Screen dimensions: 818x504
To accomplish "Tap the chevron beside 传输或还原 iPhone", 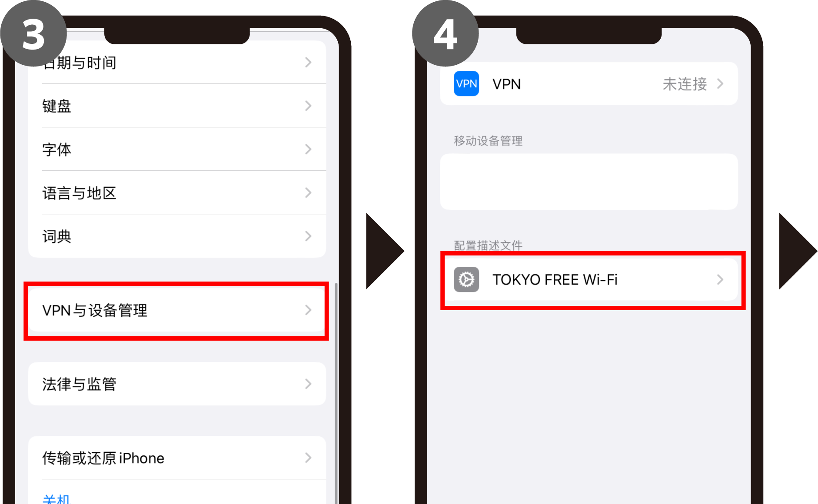I will 308,458.
